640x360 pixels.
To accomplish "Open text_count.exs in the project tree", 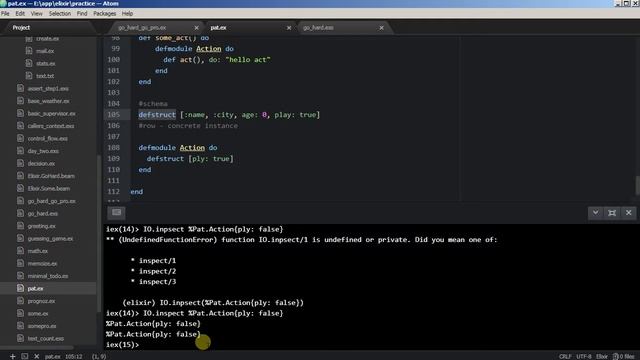I will click(46, 339).
